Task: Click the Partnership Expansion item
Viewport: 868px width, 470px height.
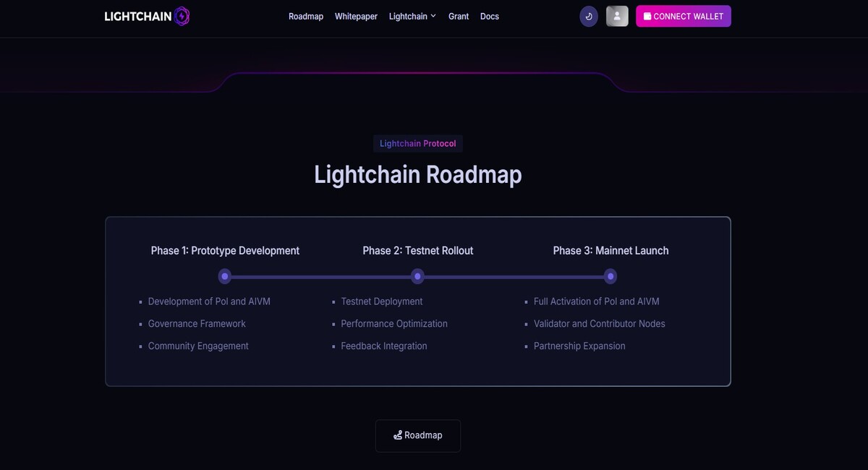Action: pos(579,346)
